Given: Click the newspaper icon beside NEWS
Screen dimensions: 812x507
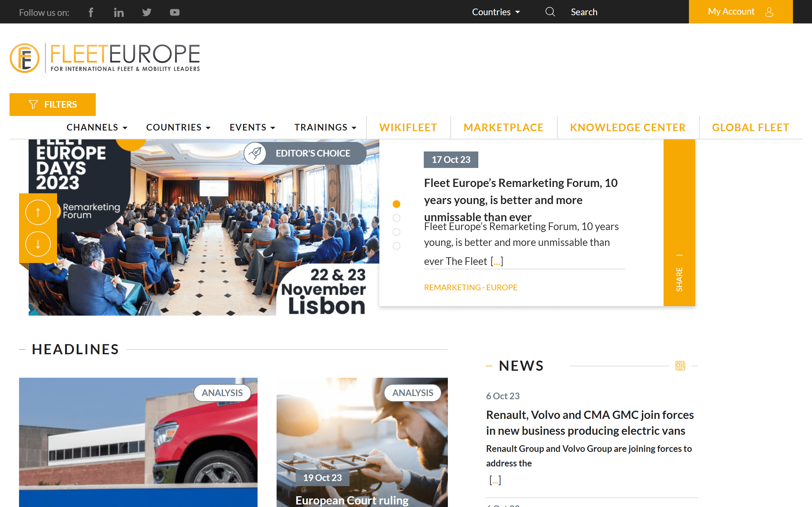Looking at the screenshot, I should 680,365.
